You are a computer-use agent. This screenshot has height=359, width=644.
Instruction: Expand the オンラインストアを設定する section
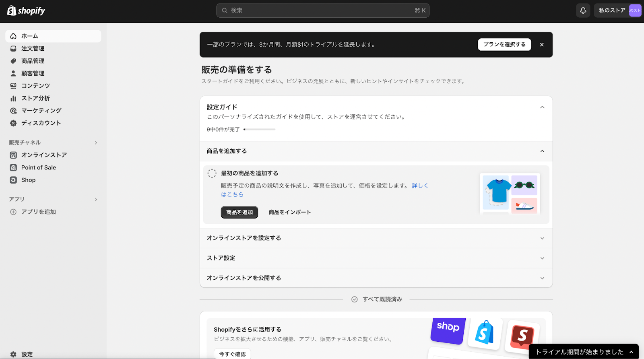pos(542,238)
